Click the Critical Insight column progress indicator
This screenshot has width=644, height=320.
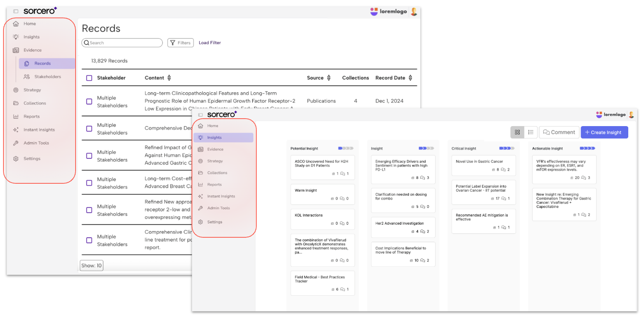[x=505, y=149]
